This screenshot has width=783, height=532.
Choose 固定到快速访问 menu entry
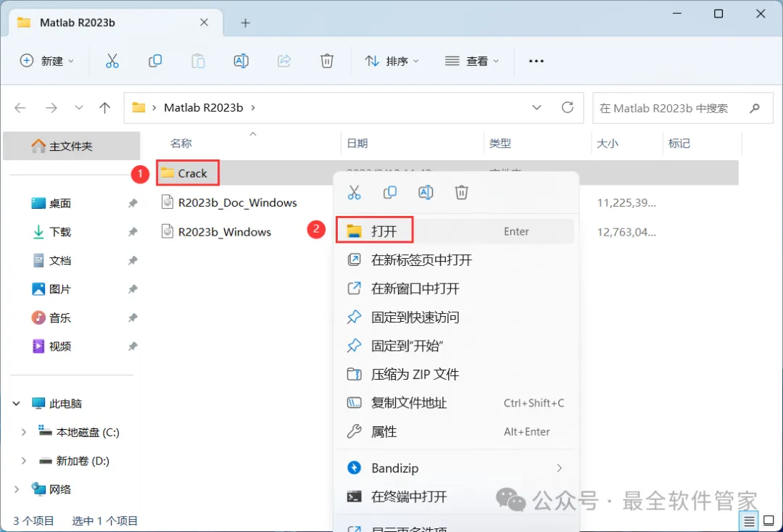pyautogui.click(x=455, y=317)
